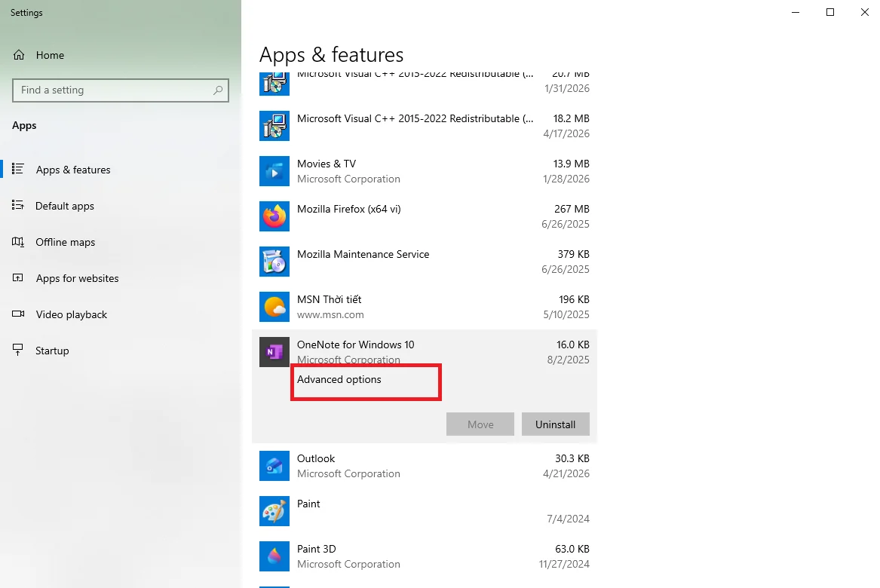Select the Movies & TV entry
880x588 pixels.
tap(425, 171)
